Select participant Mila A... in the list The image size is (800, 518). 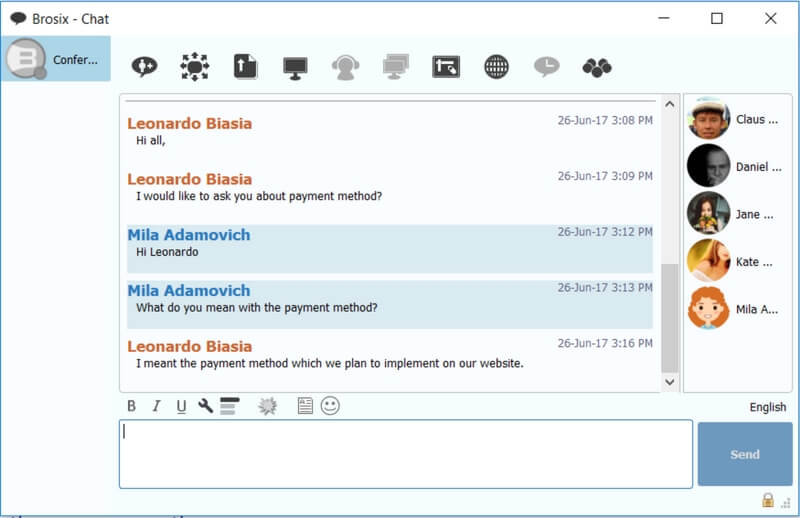737,308
